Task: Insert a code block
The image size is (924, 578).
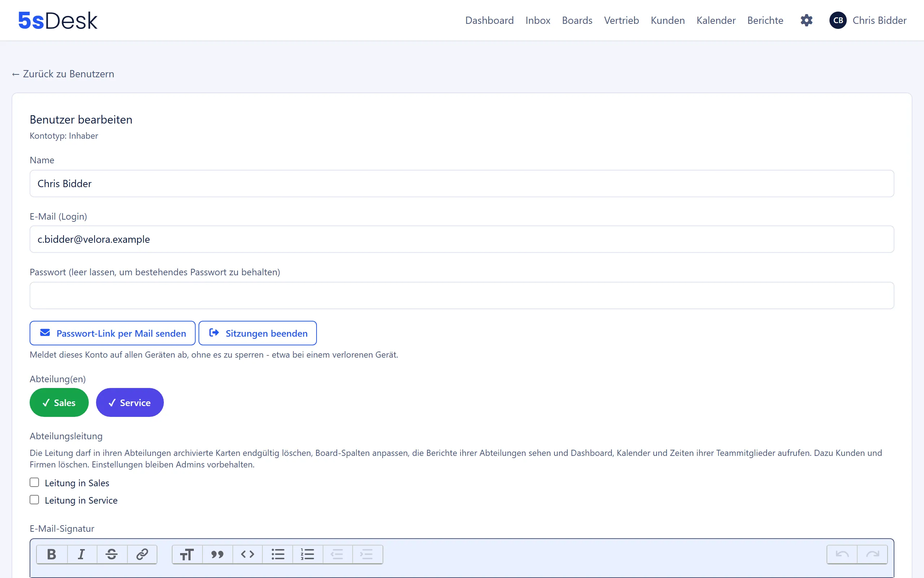Action: tap(247, 554)
